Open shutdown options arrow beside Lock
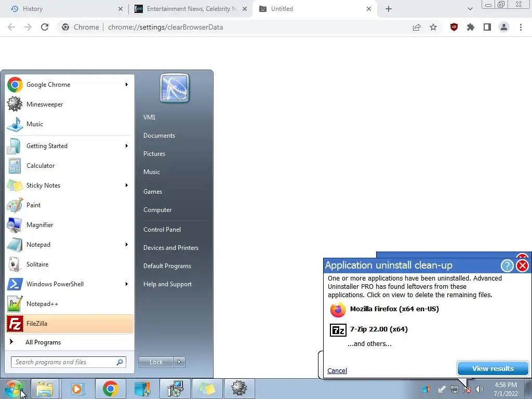 point(179,362)
